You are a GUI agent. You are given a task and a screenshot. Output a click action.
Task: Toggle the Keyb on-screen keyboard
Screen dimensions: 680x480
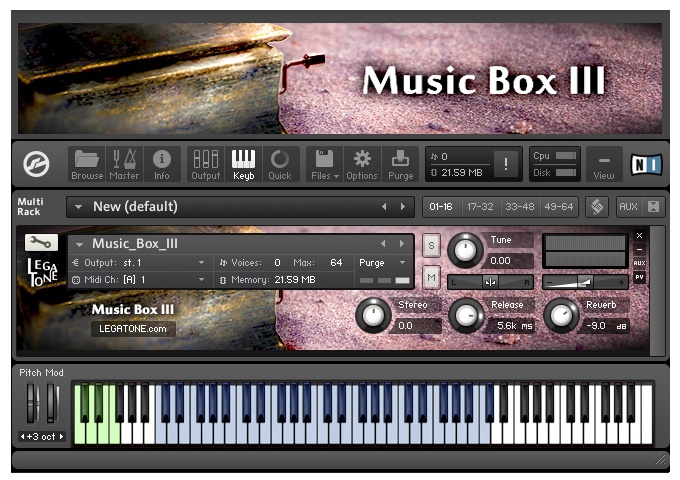[x=243, y=164]
